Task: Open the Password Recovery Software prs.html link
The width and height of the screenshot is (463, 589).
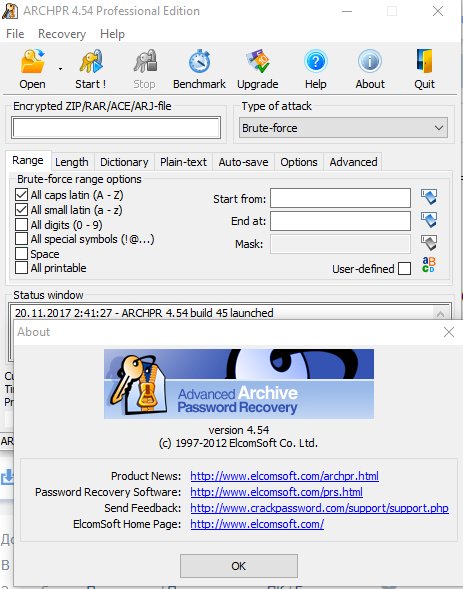Action: [x=276, y=492]
